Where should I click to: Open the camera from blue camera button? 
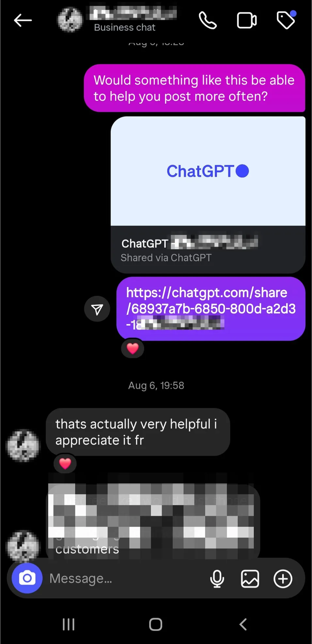coord(27,578)
